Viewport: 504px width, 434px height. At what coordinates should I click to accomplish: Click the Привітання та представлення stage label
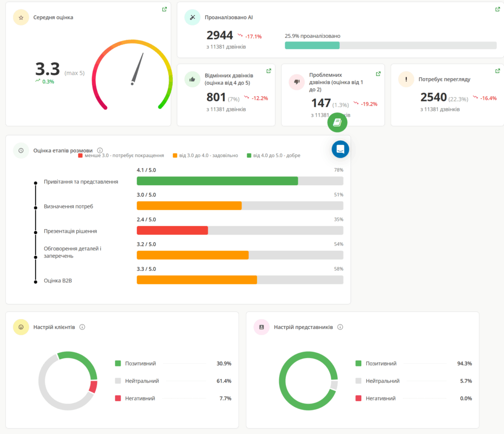(x=81, y=181)
